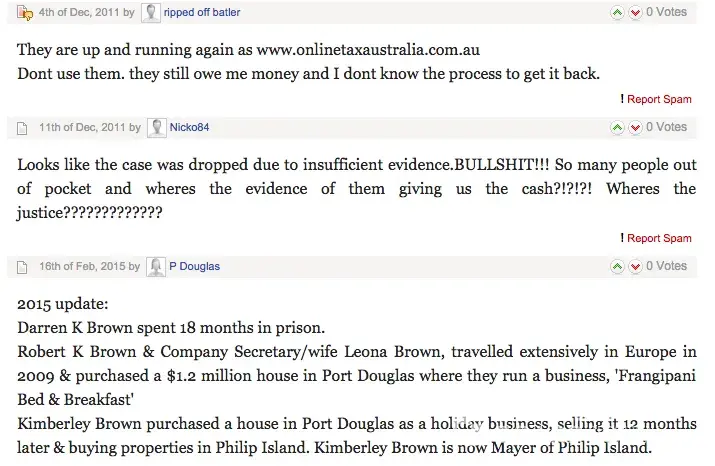Downvote Nicko84's comment
Viewport: 715px width, 466px height.
[x=634, y=128]
